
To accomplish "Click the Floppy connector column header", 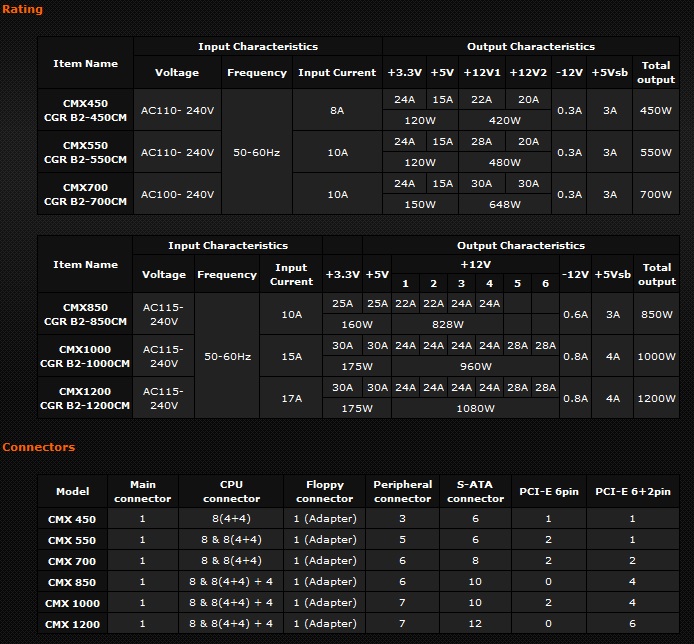I will coord(324,491).
